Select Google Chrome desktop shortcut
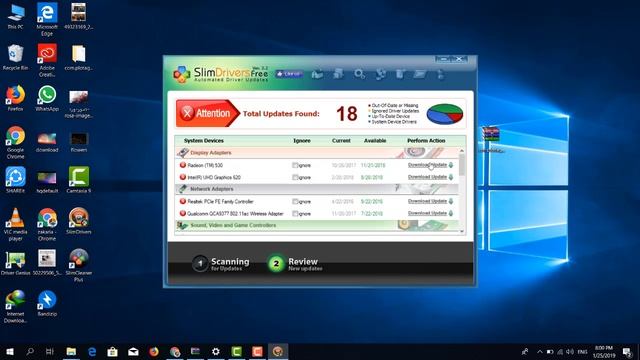 point(15,142)
